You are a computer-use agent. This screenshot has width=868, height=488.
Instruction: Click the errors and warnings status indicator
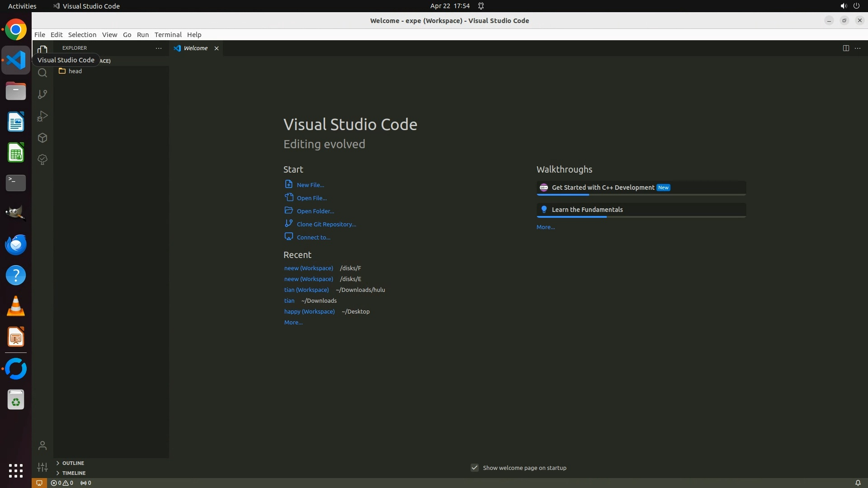(x=62, y=483)
